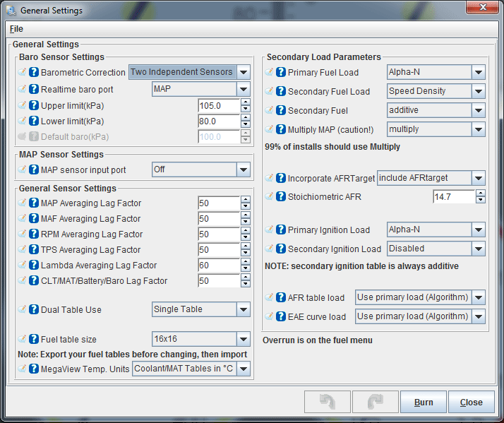The image size is (504, 423).
Task: Increase the Upper limit(kPa) value using spinner
Action: (246, 102)
